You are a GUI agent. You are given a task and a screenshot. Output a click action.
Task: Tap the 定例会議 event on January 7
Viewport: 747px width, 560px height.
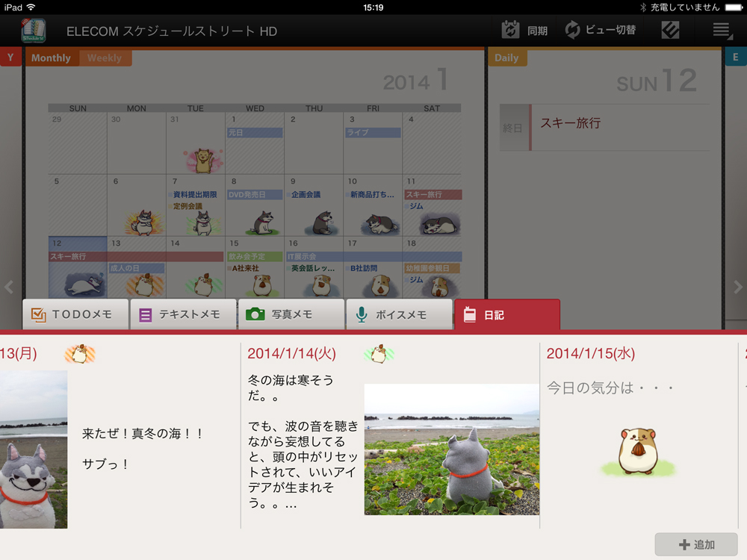[x=185, y=206]
